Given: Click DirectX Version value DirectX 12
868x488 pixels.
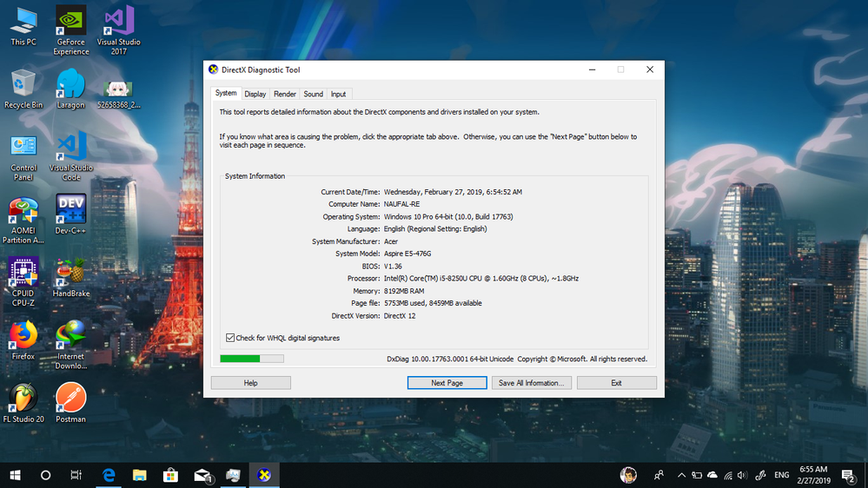Looking at the screenshot, I should (x=400, y=316).
